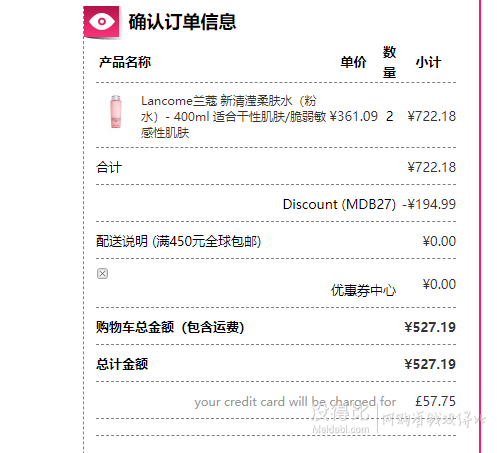Click the 单价 column header
Screen dimensions: 497x453
(x=353, y=62)
